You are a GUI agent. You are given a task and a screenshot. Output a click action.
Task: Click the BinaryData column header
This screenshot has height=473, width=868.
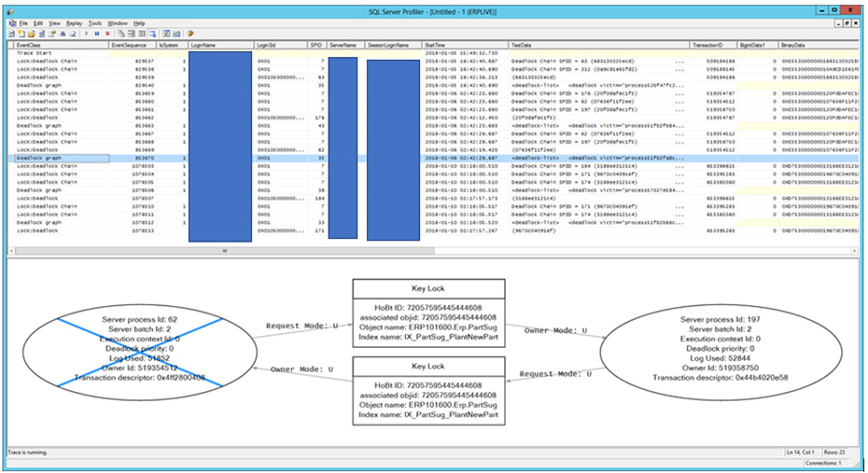819,45
